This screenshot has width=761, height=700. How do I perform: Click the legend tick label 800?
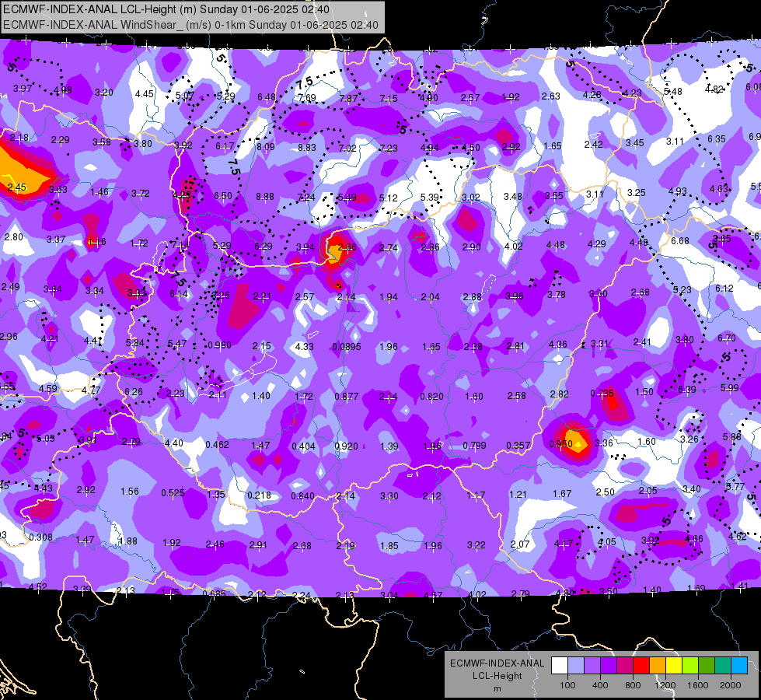pos(633,685)
